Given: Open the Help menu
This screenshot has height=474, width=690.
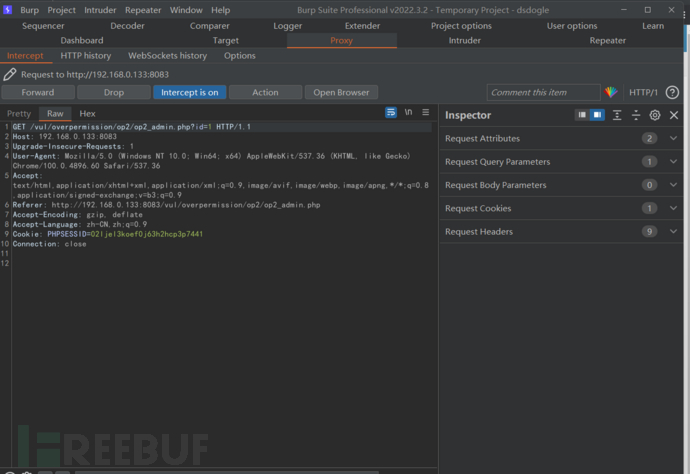Looking at the screenshot, I should [x=220, y=10].
